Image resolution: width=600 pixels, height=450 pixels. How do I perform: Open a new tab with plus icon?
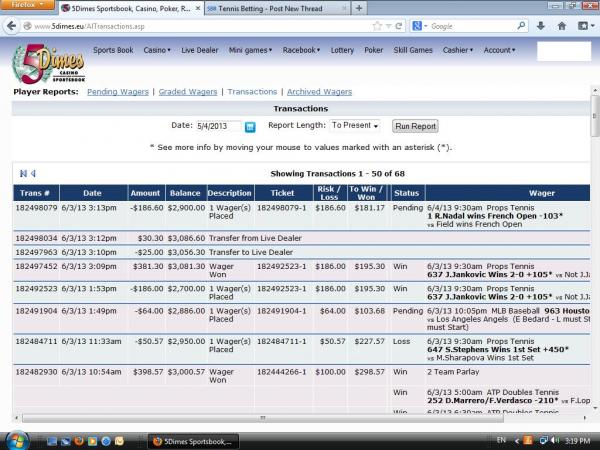359,8
